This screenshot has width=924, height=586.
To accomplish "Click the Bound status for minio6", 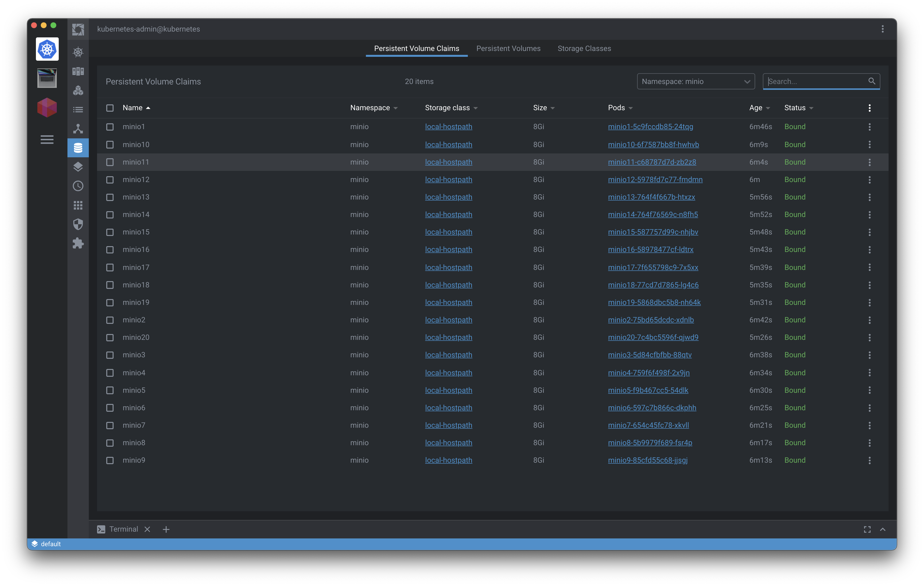I will point(795,408).
